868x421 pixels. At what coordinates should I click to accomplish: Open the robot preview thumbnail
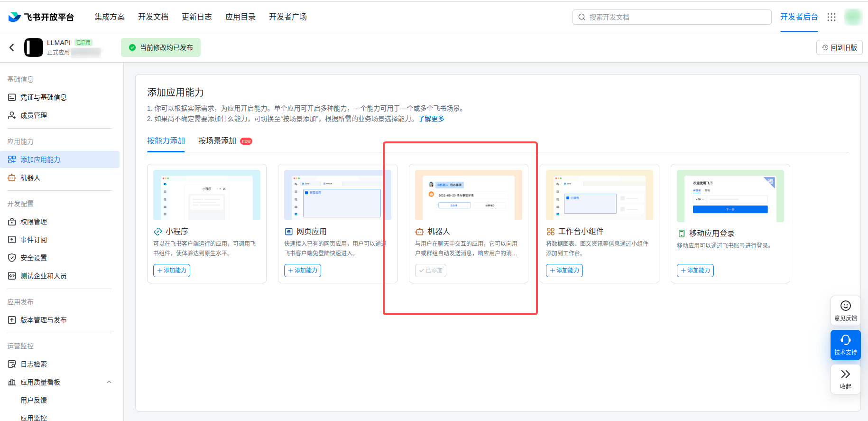pos(469,195)
